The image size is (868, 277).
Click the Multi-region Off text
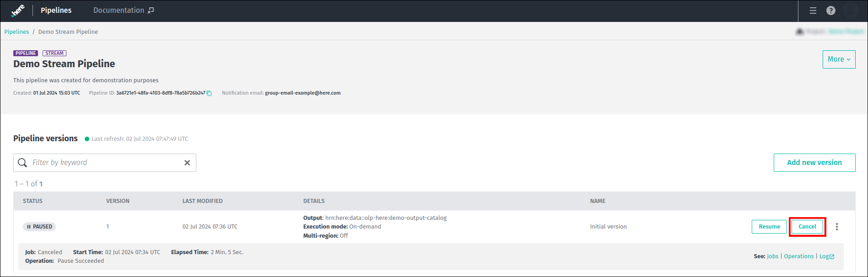coord(325,236)
